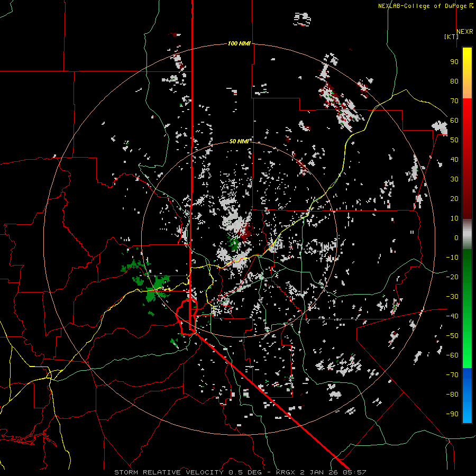Select the -10 value on velocity scale
The width and height of the screenshot is (476, 476).
click(452, 258)
